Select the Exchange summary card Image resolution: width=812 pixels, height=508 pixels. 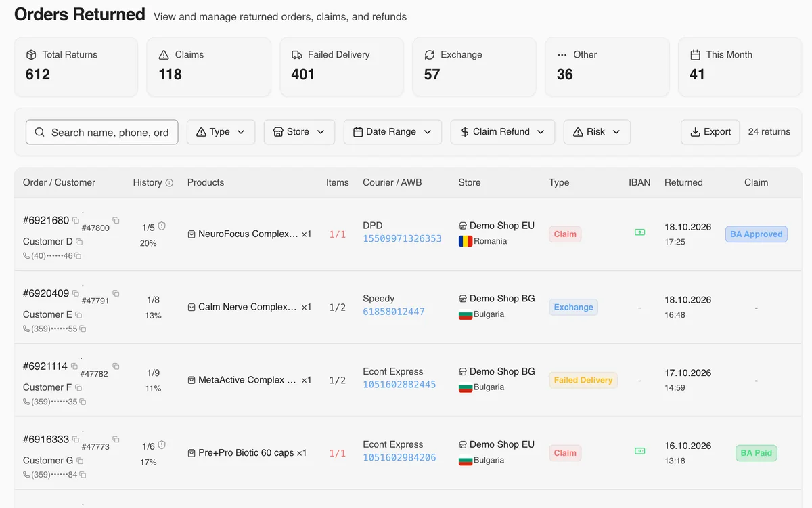(474, 66)
